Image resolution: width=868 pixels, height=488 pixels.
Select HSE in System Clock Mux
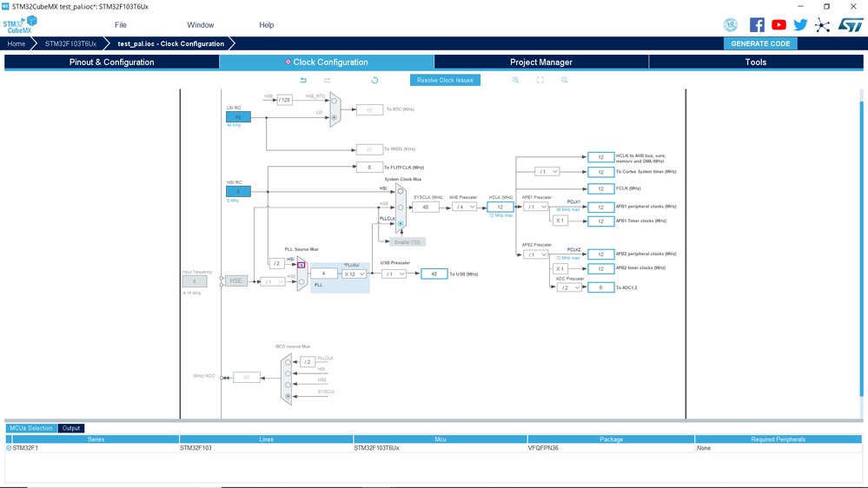click(x=401, y=208)
